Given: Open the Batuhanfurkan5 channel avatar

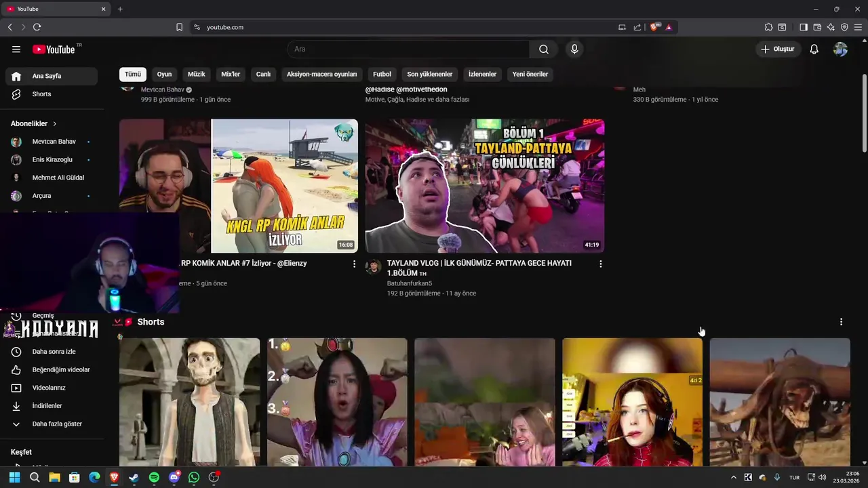Looking at the screenshot, I should [x=373, y=266].
